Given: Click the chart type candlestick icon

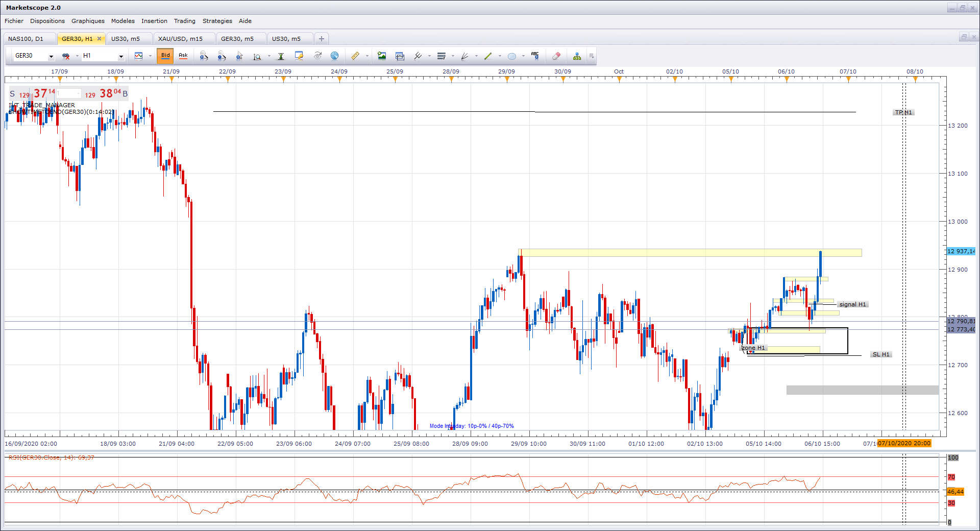Looking at the screenshot, I should click(138, 56).
